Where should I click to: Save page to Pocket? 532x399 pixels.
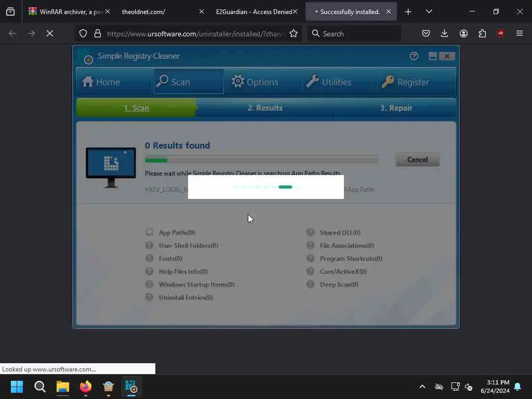coord(426,33)
